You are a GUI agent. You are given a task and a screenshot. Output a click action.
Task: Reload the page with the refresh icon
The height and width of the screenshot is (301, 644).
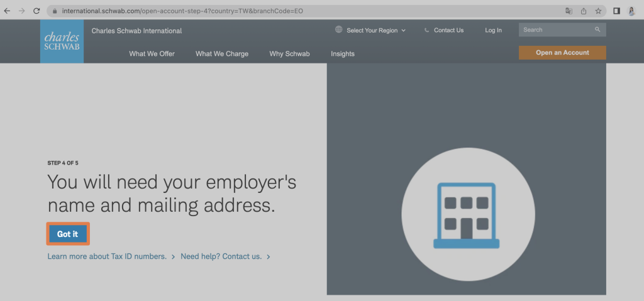coord(36,11)
